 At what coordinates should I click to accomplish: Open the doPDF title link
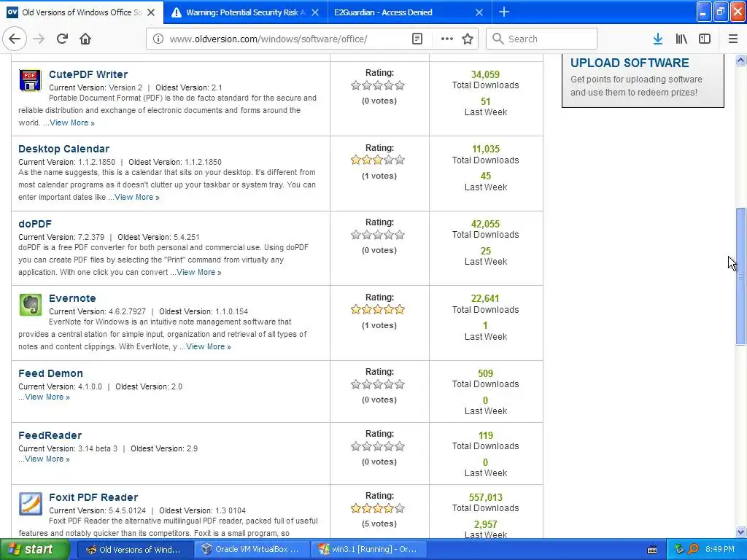(x=35, y=224)
